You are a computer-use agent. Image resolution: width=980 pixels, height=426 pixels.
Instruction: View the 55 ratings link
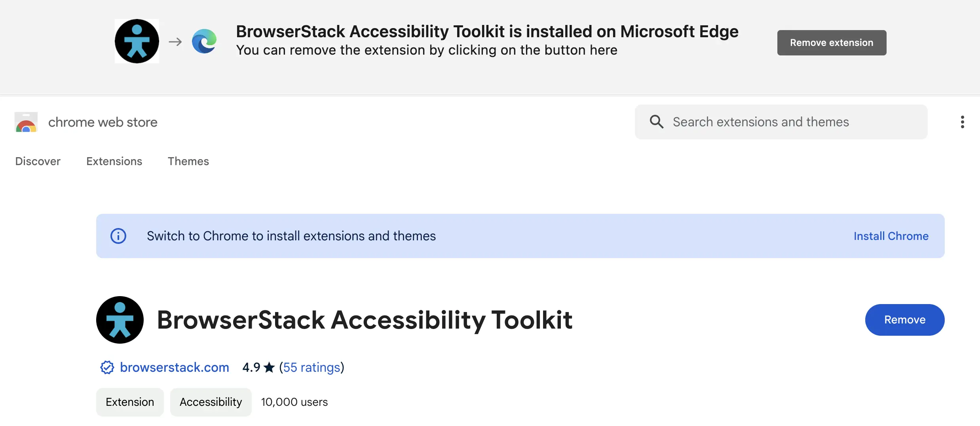pyautogui.click(x=311, y=367)
